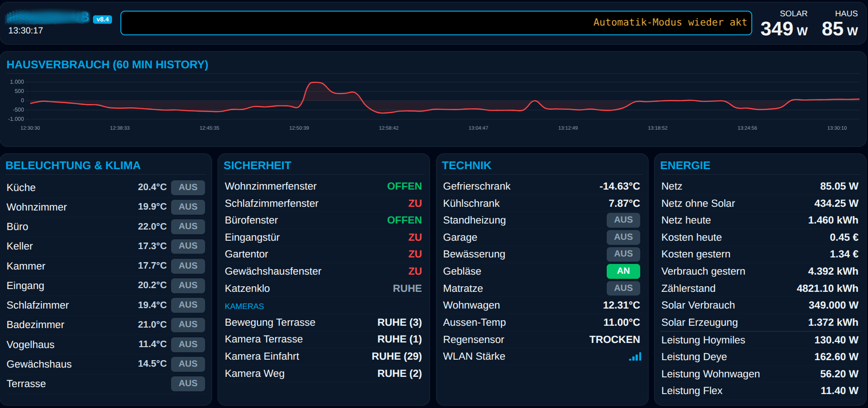Click the Schlafzimmerfenster ZU status
This screenshot has height=408, width=868.
point(415,204)
